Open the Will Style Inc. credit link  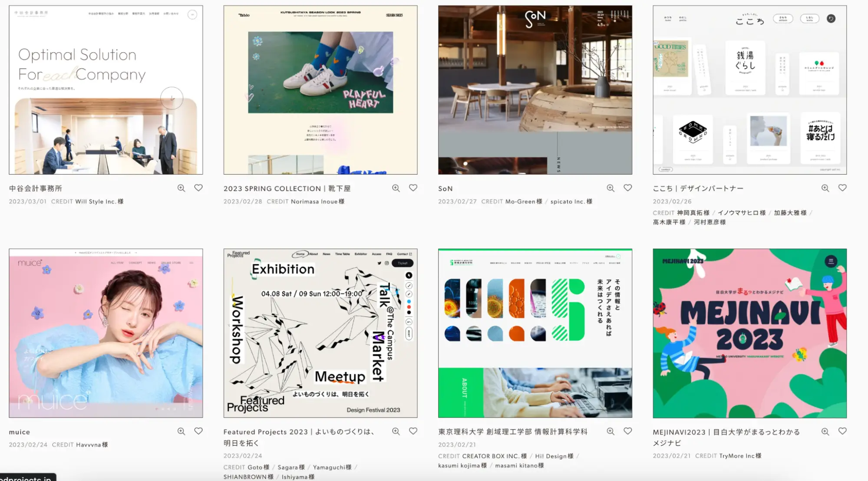(99, 201)
